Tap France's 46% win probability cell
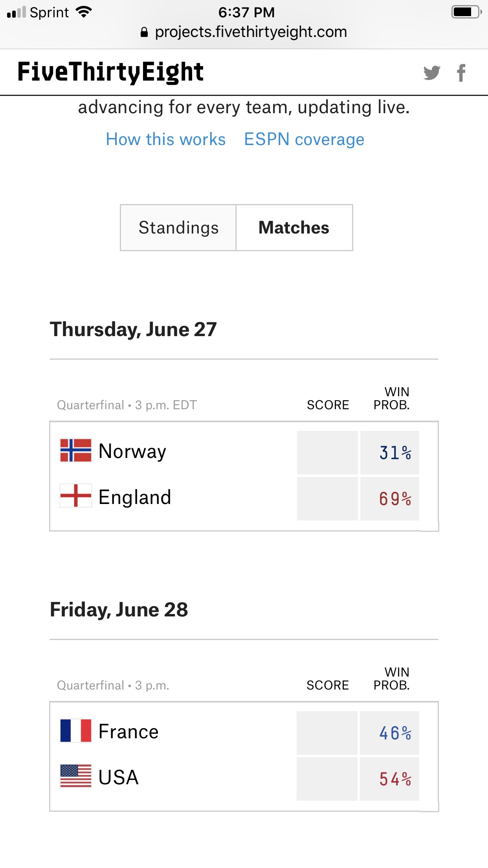 [390, 733]
